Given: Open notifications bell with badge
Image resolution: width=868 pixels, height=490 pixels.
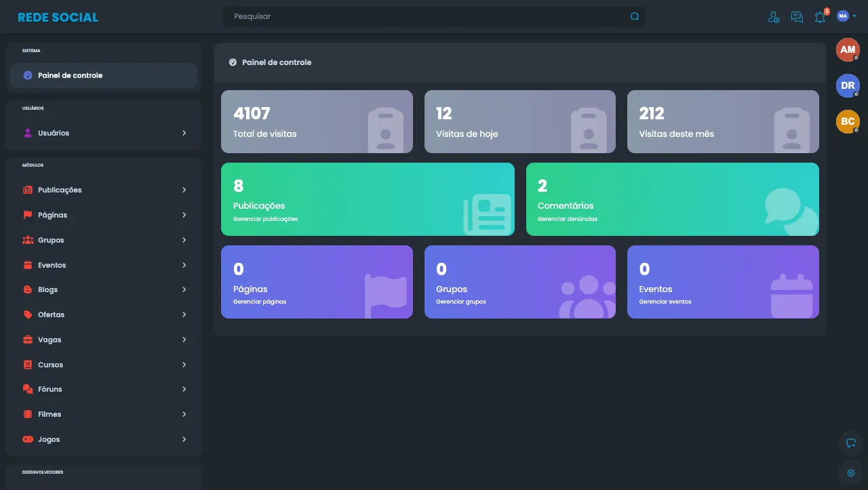Looking at the screenshot, I should pos(821,16).
